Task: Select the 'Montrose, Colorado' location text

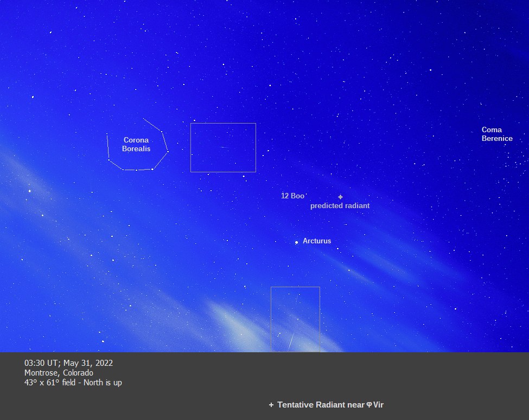Action: [x=59, y=373]
